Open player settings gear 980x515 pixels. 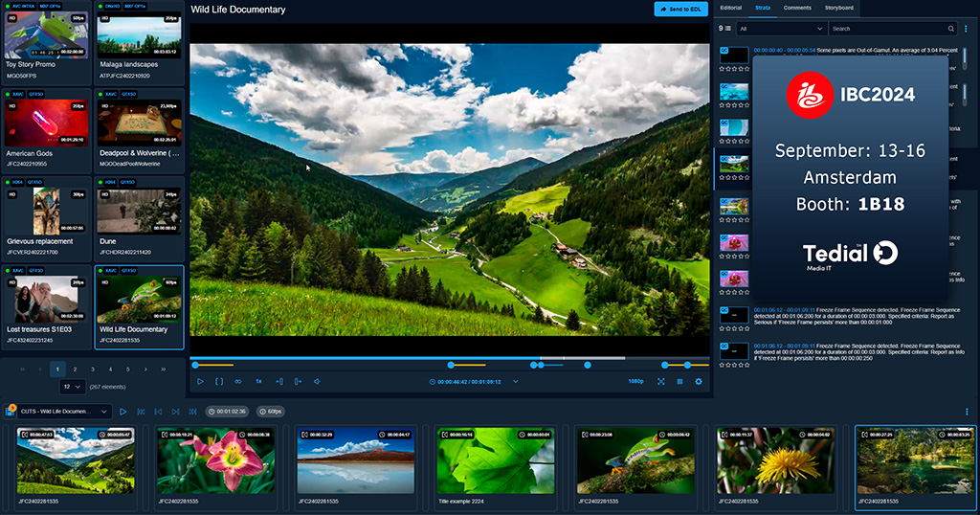tap(699, 381)
